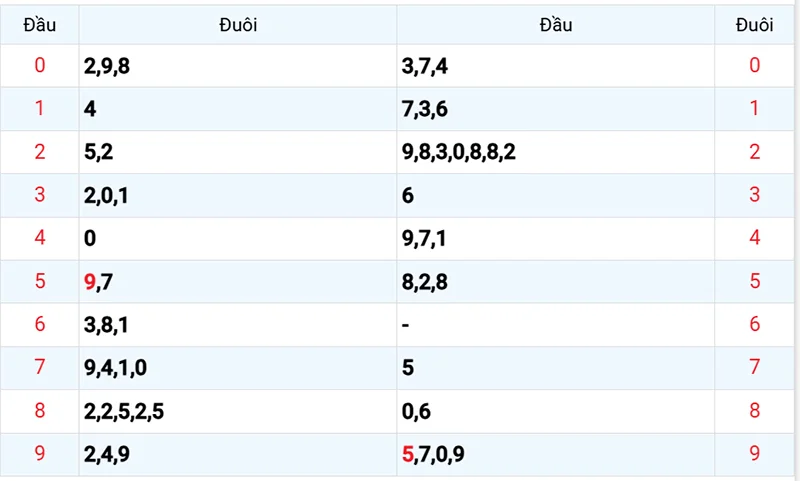Click the red 9 in the 9,7 cell

coord(90,282)
